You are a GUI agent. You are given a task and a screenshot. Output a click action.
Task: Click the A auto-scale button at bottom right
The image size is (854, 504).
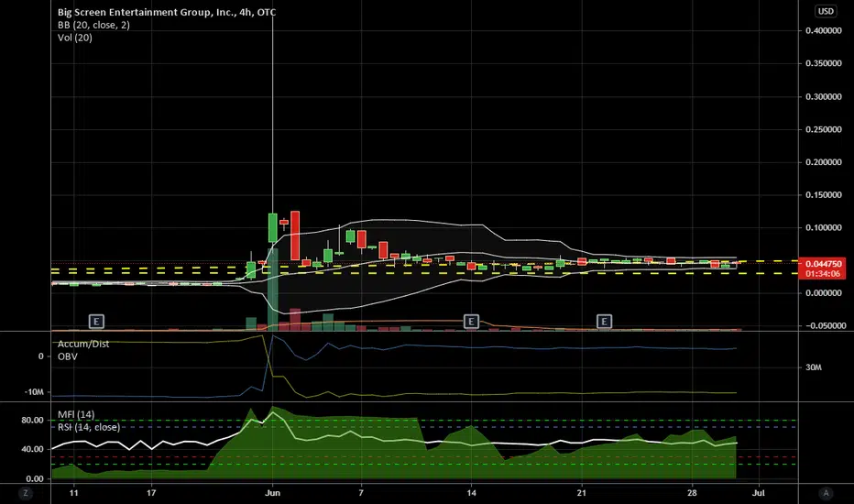coord(826,493)
